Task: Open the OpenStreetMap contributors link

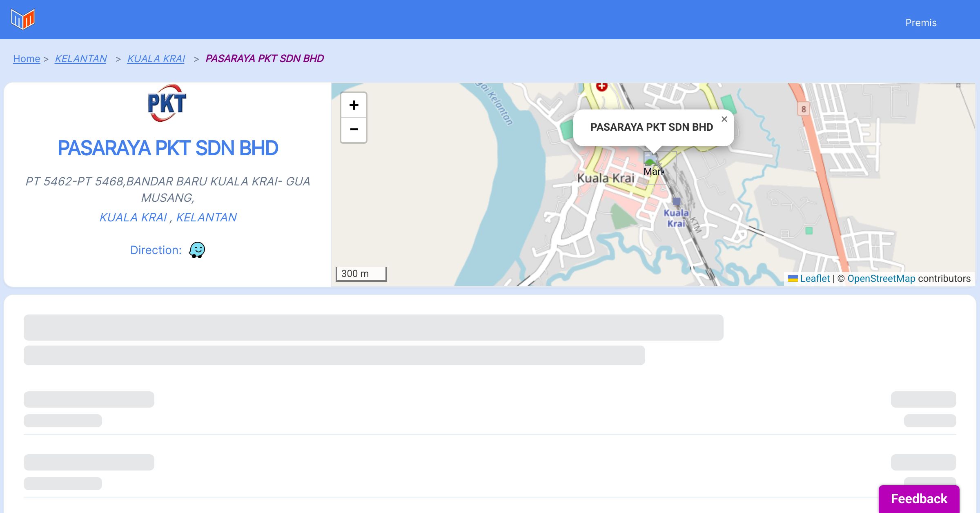Action: (881, 279)
